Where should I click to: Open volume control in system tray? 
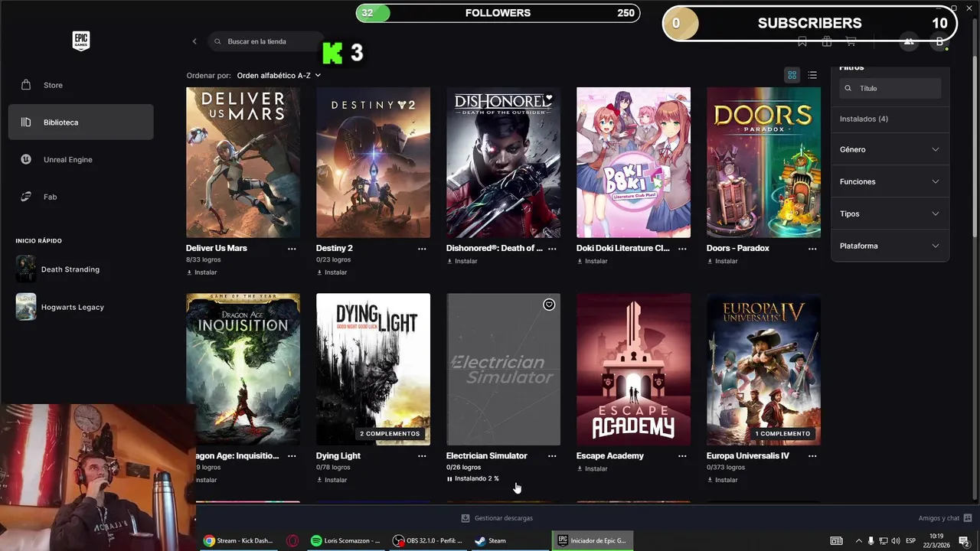[896, 541]
